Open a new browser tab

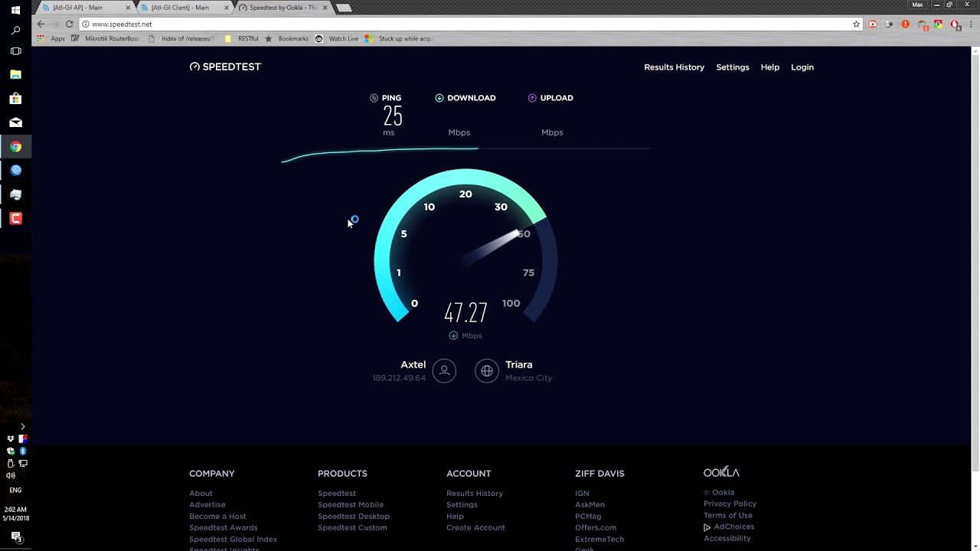point(344,8)
